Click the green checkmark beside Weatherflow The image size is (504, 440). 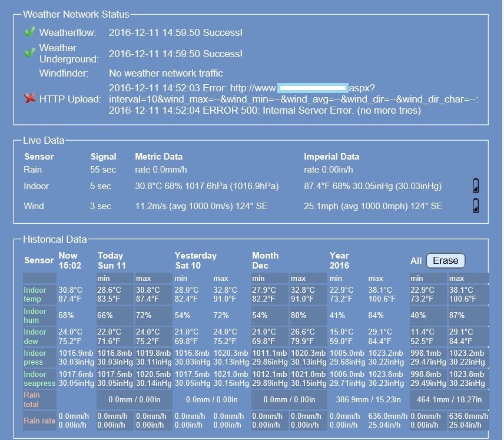pos(29,32)
